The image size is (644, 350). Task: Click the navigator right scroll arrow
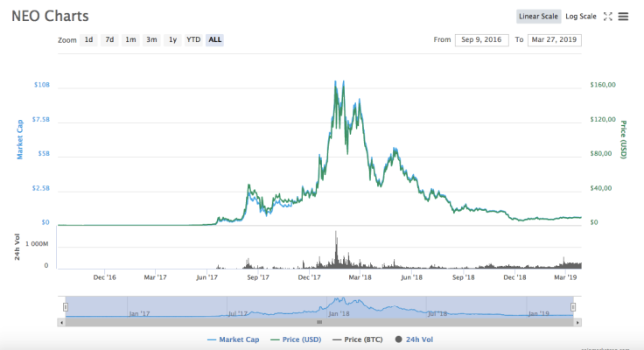(x=577, y=323)
